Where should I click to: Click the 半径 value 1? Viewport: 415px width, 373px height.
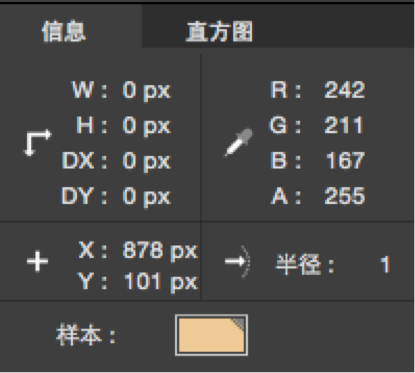(x=385, y=265)
